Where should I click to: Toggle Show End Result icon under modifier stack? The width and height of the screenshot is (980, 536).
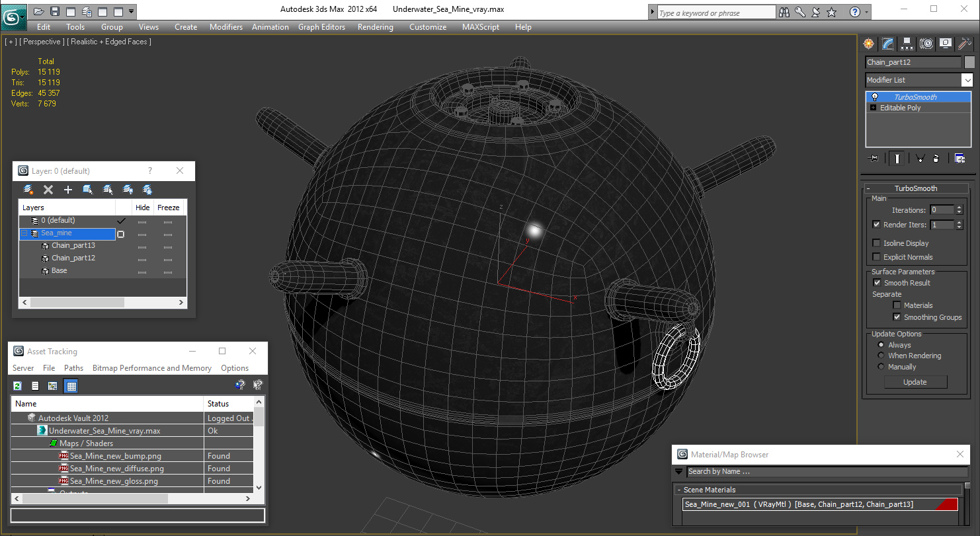click(897, 158)
